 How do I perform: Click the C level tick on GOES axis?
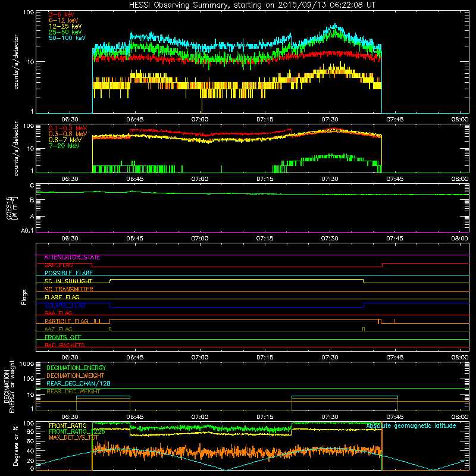pyautogui.click(x=32, y=186)
